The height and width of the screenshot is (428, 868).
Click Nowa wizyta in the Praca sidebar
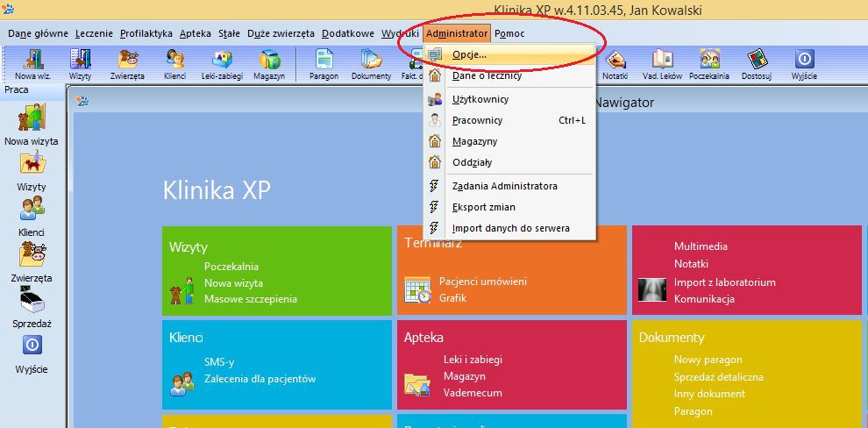tap(31, 124)
